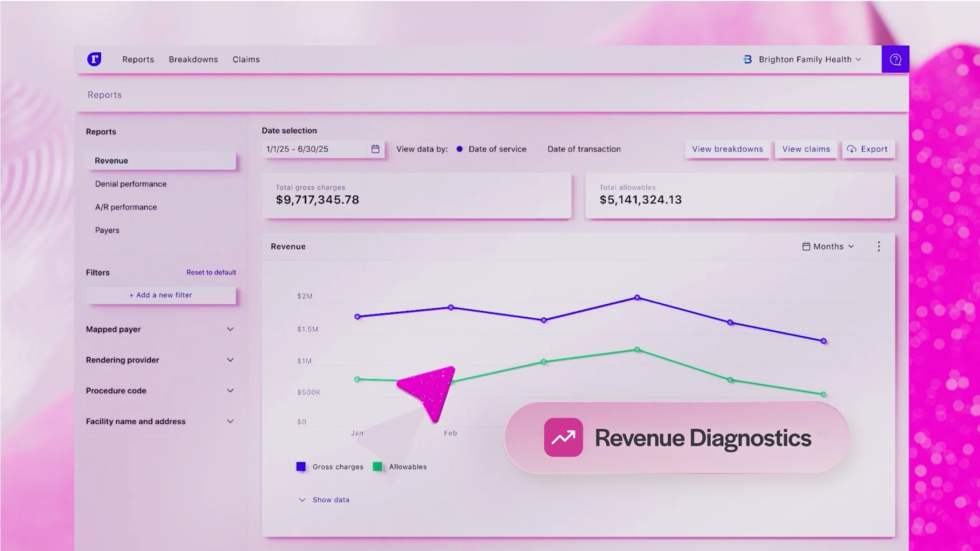Click the cloud icon on the Export button
Screen dimensions: 980x551
tap(852, 149)
